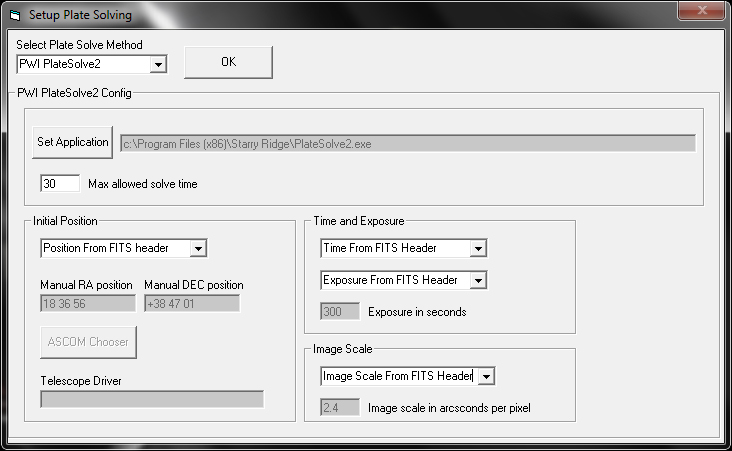Click the 'Exposure in seconds' label
This screenshot has width=732, height=451.
[x=417, y=312]
